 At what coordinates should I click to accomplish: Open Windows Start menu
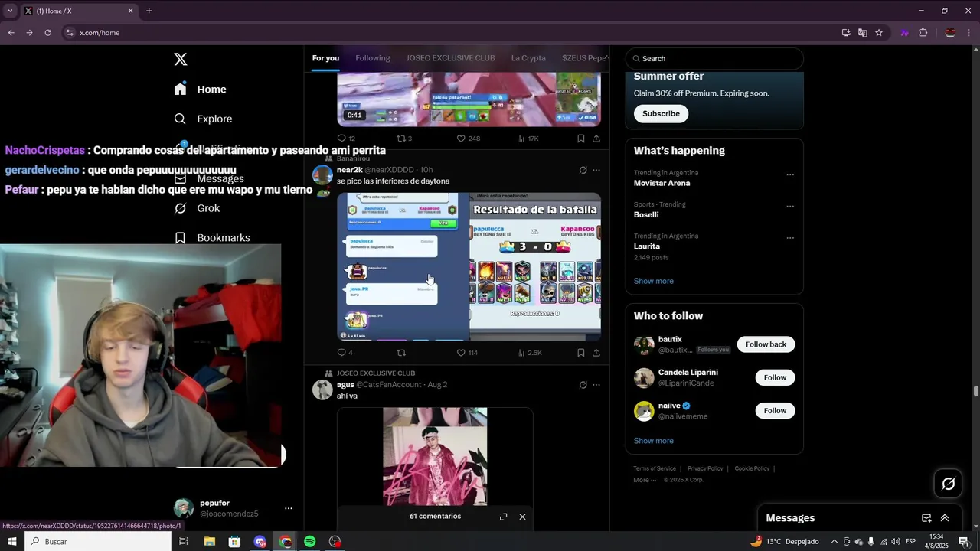click(11, 541)
